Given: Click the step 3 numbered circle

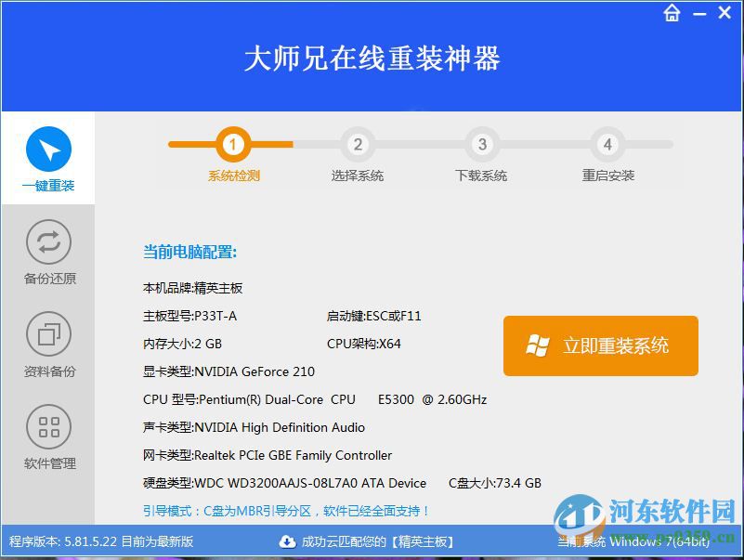Looking at the screenshot, I should tap(482, 144).
